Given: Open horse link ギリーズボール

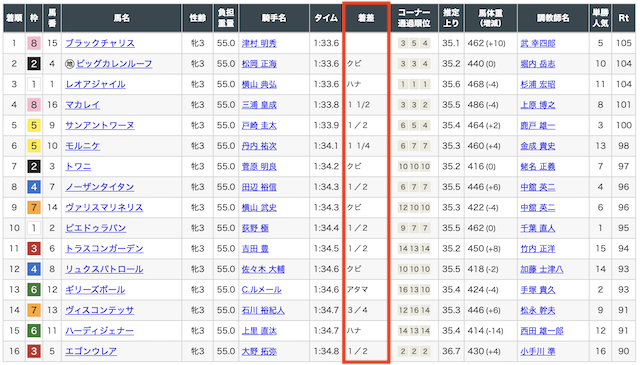Looking at the screenshot, I should [95, 289].
